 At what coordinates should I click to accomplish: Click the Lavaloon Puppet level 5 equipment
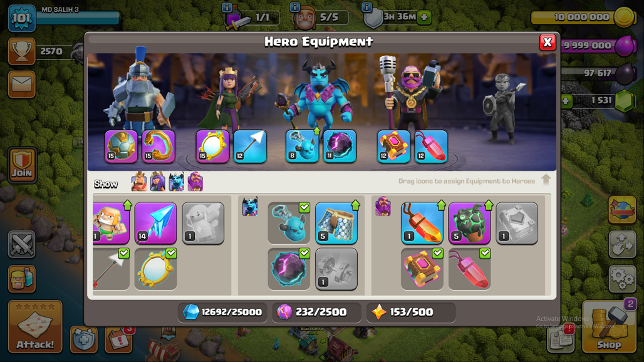pyautogui.click(x=469, y=223)
